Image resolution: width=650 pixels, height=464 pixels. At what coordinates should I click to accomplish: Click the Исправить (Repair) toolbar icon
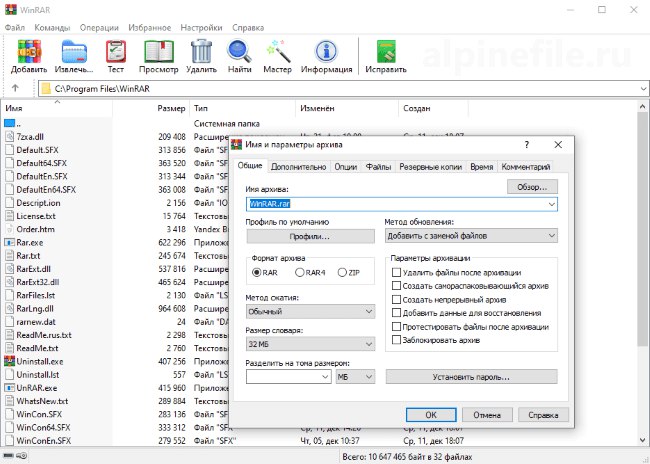386,52
